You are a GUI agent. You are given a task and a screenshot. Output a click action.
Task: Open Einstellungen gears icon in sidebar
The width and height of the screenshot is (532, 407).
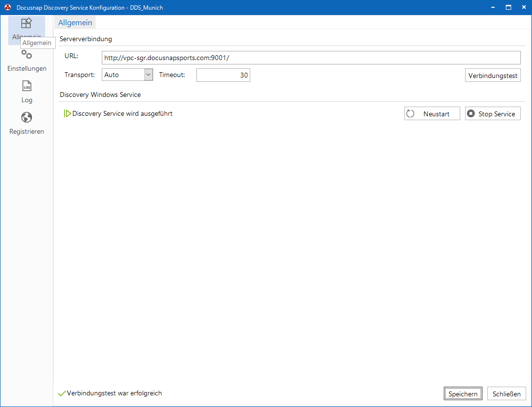click(27, 54)
